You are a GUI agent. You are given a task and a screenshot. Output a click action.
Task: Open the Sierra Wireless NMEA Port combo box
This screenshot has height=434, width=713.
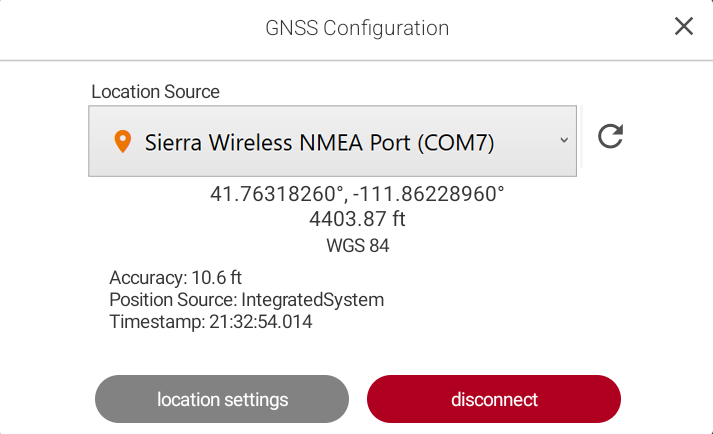332,141
